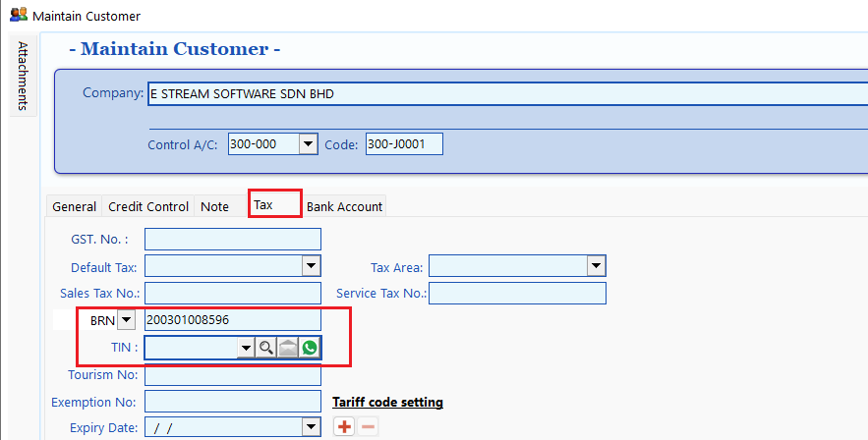Screen dimensions: 868x440
Task: Click the envelope icon next to TIN
Action: 288,348
